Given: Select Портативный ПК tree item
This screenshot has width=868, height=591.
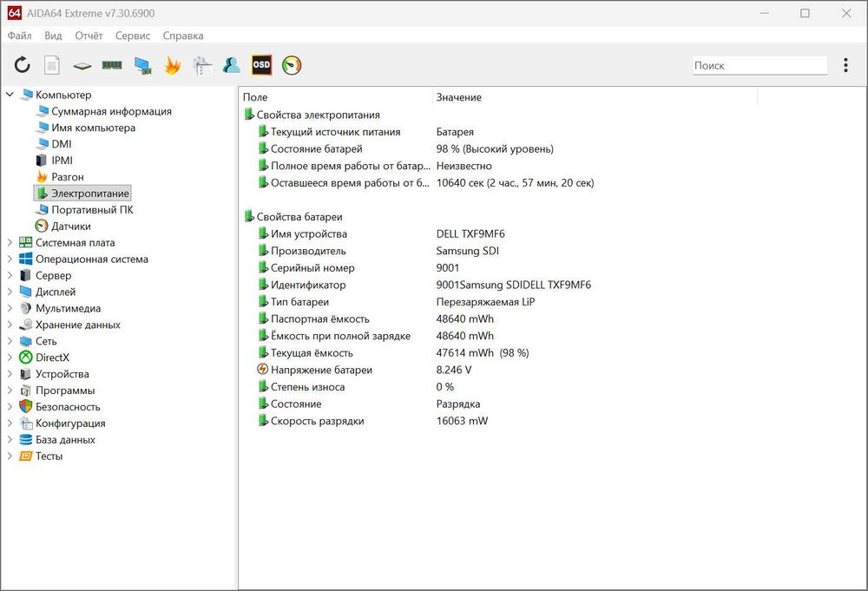Looking at the screenshot, I should (x=85, y=210).
